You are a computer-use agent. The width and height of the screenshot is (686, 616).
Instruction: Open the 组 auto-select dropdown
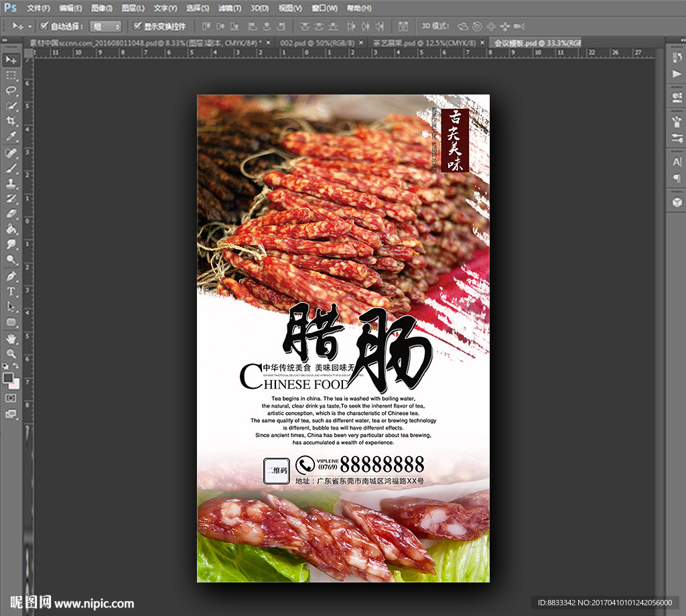105,26
